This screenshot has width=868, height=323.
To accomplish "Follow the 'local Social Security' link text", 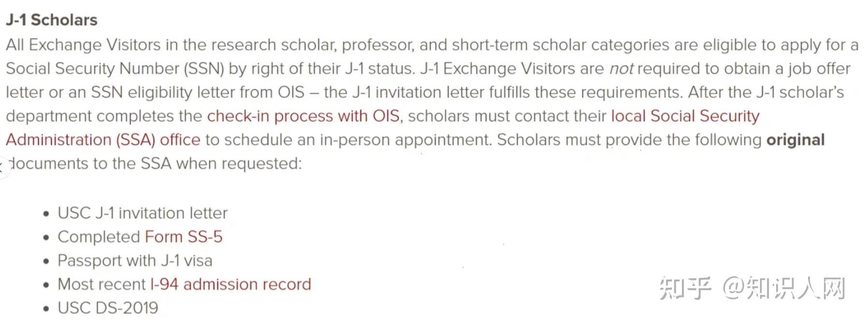I will (685, 116).
